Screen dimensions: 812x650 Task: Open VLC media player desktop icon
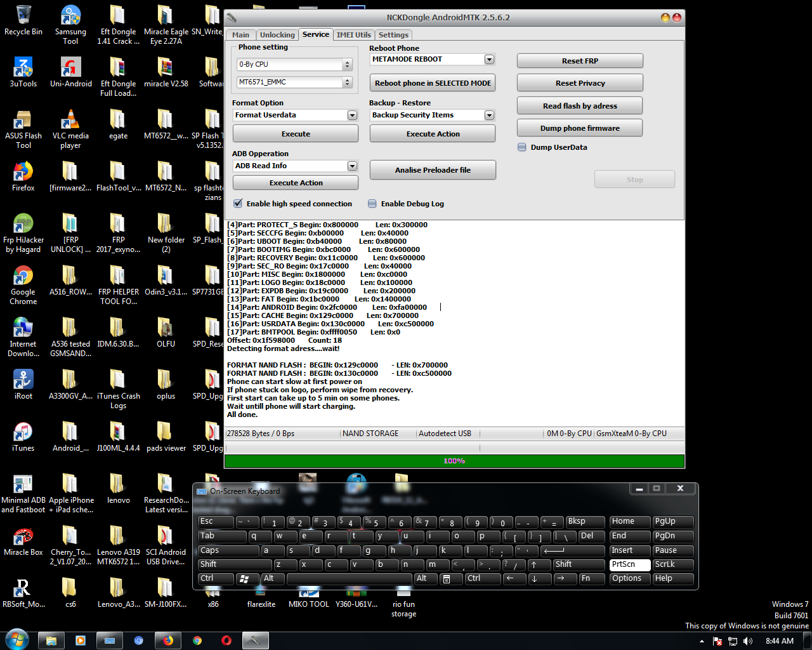pyautogui.click(x=70, y=129)
